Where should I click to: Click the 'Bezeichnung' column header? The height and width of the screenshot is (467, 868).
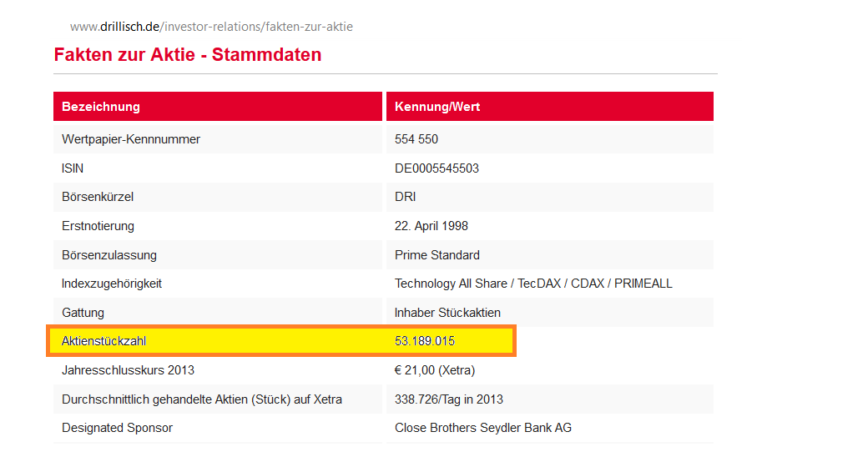click(101, 107)
